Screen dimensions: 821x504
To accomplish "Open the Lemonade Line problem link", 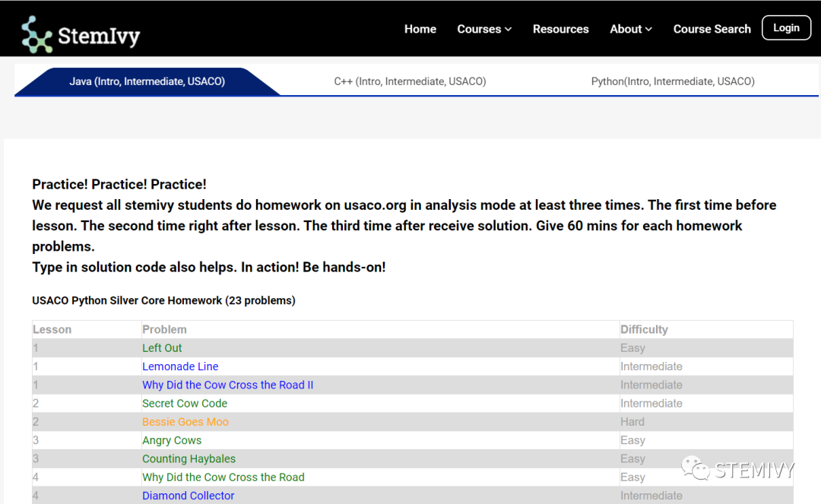I will coord(180,366).
